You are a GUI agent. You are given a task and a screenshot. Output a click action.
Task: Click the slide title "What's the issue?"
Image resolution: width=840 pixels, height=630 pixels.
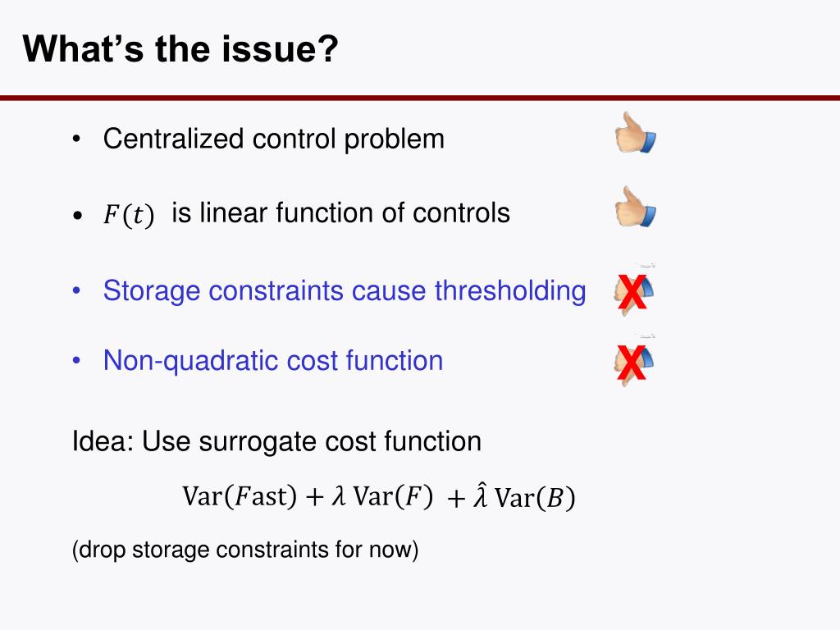click(x=180, y=48)
